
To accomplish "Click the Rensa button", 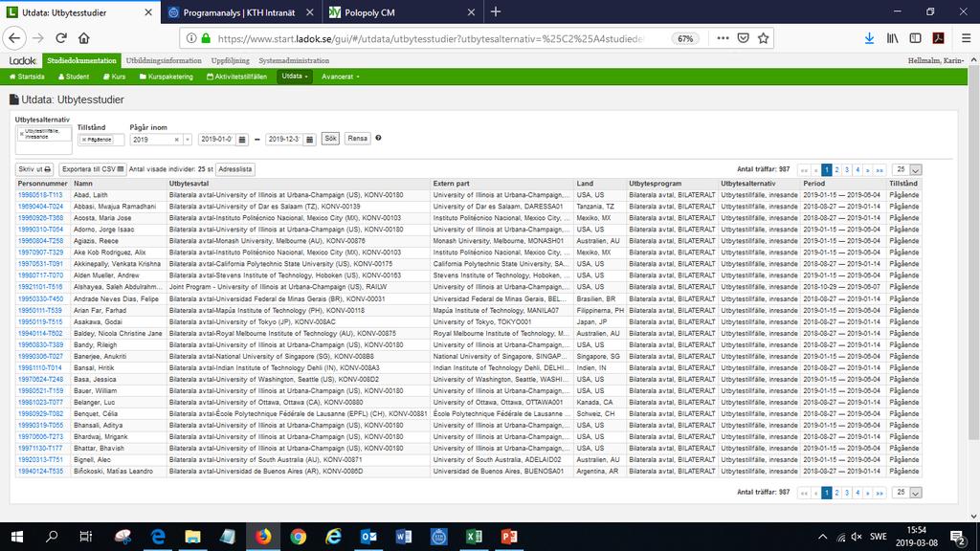I will 358,139.
